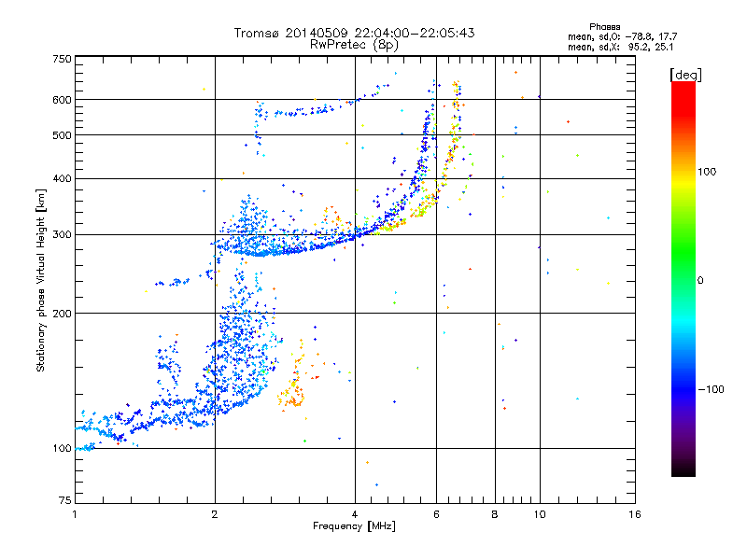Click the 'mean, sd,X: 95.2, 25.1' line
Viewport: 747px width, 560px height.
point(620,47)
